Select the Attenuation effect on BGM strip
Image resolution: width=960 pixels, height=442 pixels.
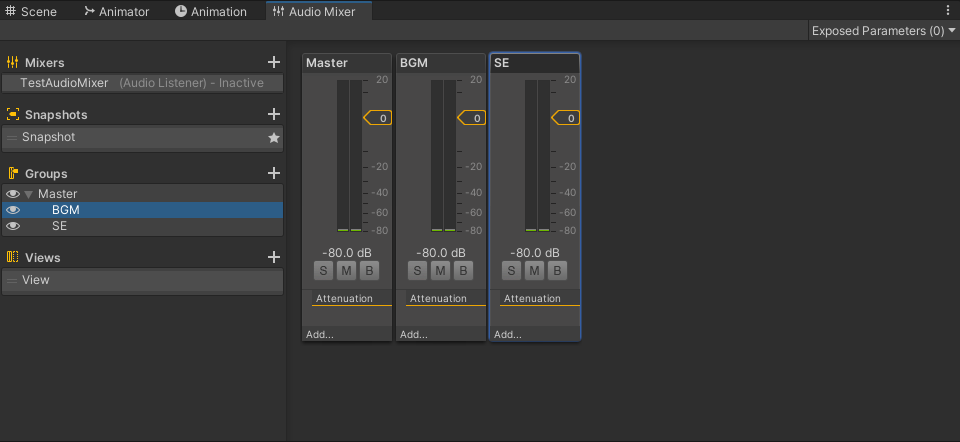click(446, 299)
